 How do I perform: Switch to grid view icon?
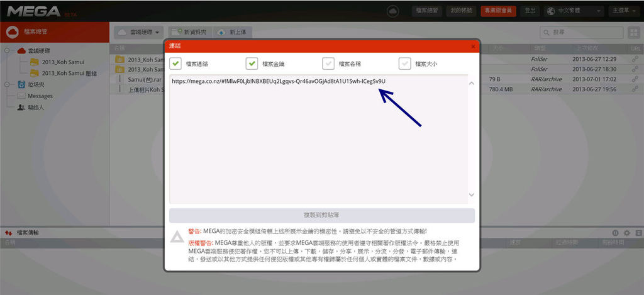click(x=633, y=32)
